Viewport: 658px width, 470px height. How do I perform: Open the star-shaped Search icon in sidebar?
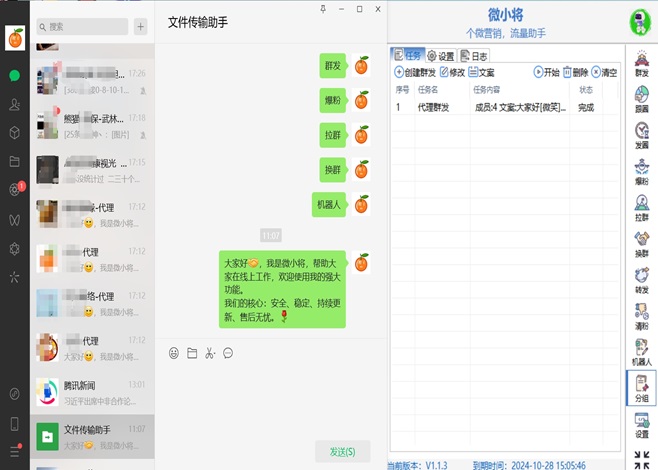[x=15, y=277]
